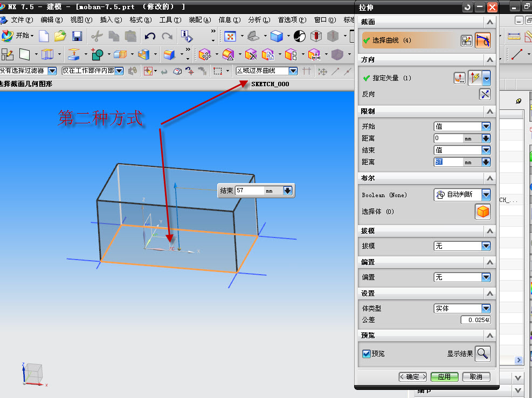
Task: Open the on-screen 结束 value options arrow
Action: (x=288, y=191)
